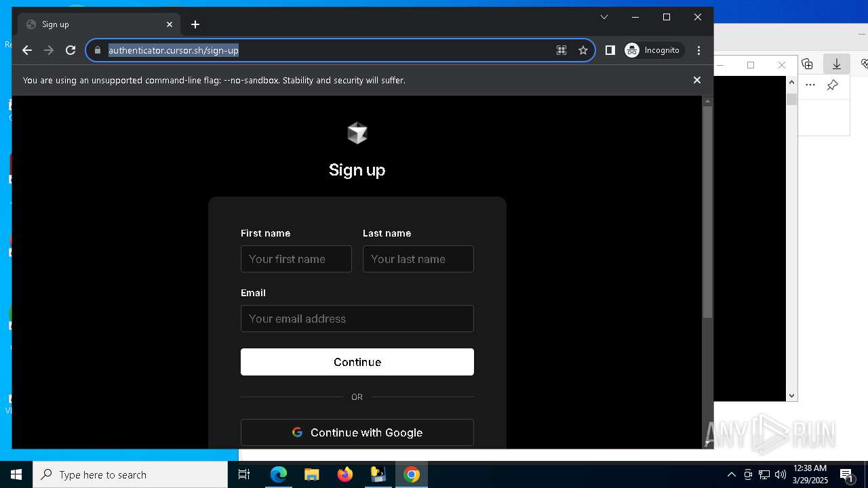The height and width of the screenshot is (488, 868).
Task: Show hidden system tray icons
Action: click(x=731, y=474)
